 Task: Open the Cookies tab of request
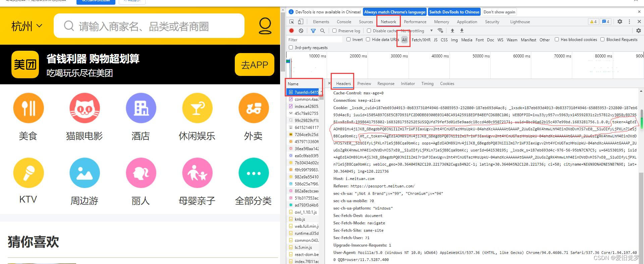pyautogui.click(x=447, y=83)
